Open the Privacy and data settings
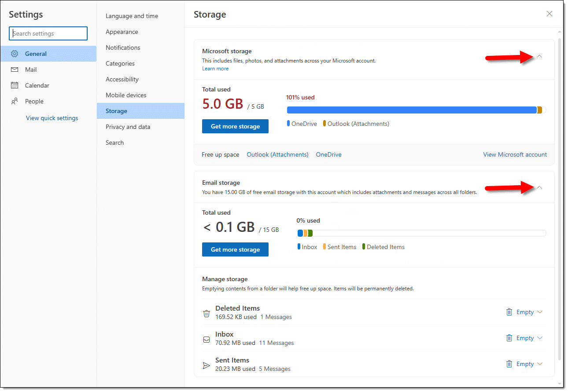The image size is (568, 392). tap(128, 127)
